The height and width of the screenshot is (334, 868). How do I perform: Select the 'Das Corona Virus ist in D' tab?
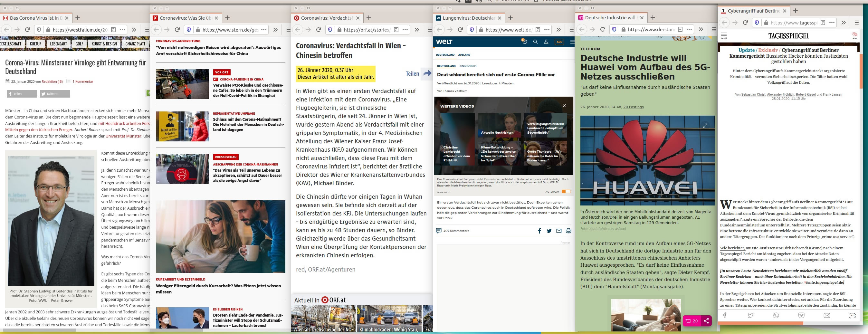[35, 18]
